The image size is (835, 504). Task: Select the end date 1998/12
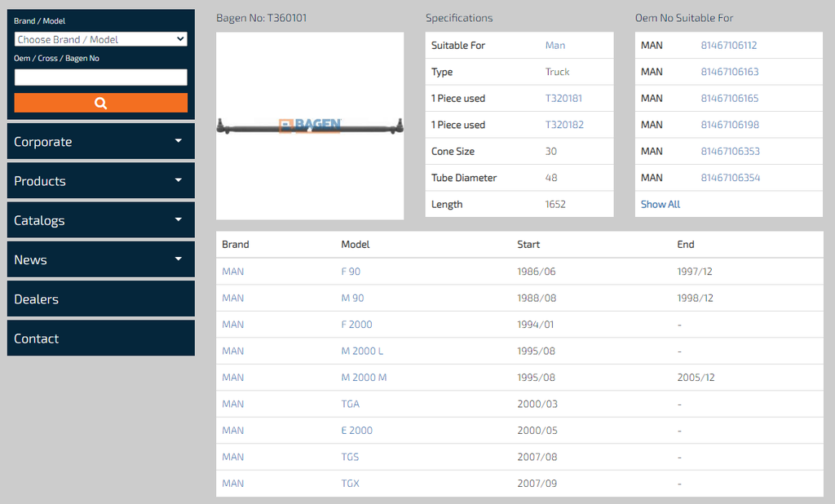695,298
